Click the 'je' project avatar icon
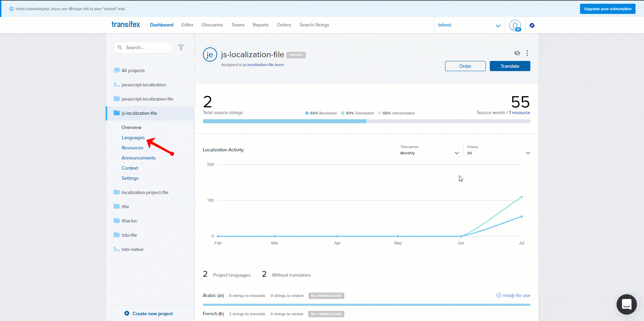 210,55
